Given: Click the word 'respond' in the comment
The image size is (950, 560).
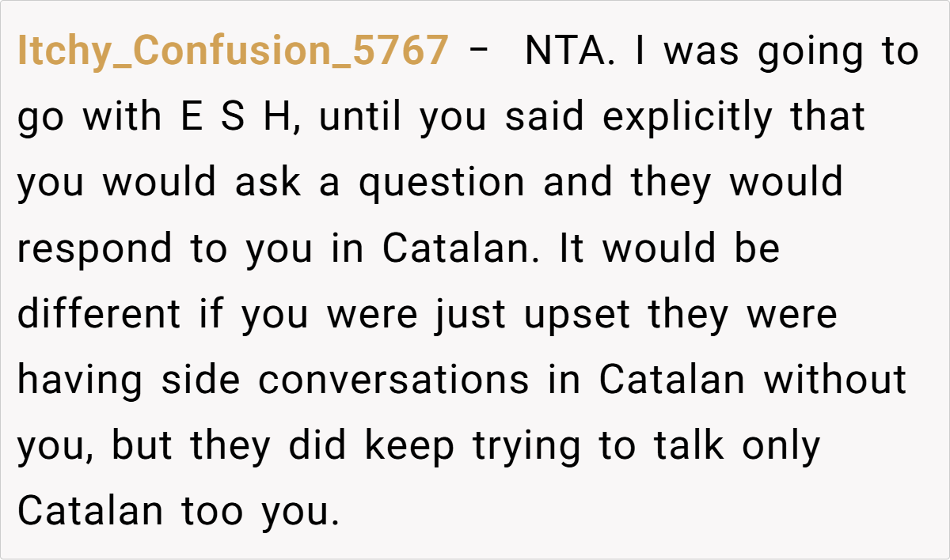Looking at the screenshot, I should tap(95, 248).
